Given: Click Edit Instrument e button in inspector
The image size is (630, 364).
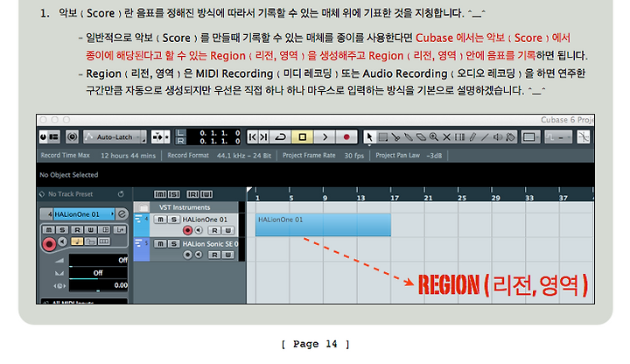Looking at the screenshot, I should click(x=122, y=214).
